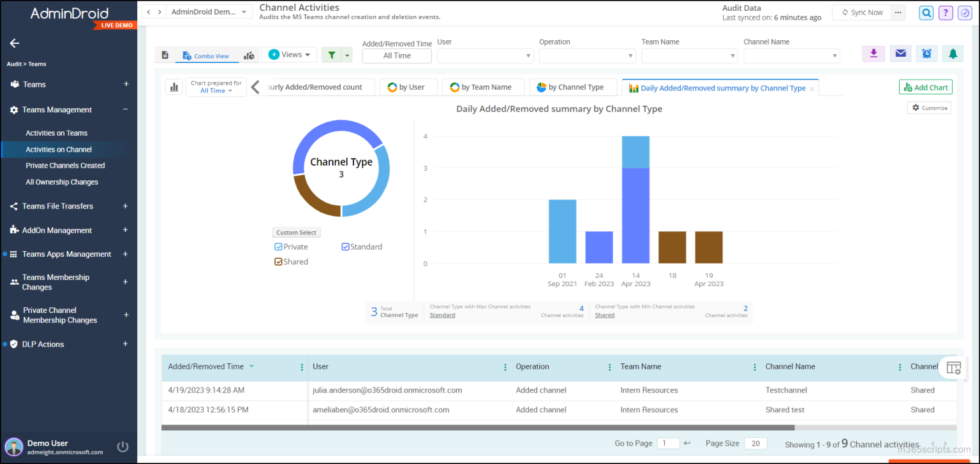Screen dimensions: 980x464
Task: Click the notification bell icon
Action: (x=953, y=54)
